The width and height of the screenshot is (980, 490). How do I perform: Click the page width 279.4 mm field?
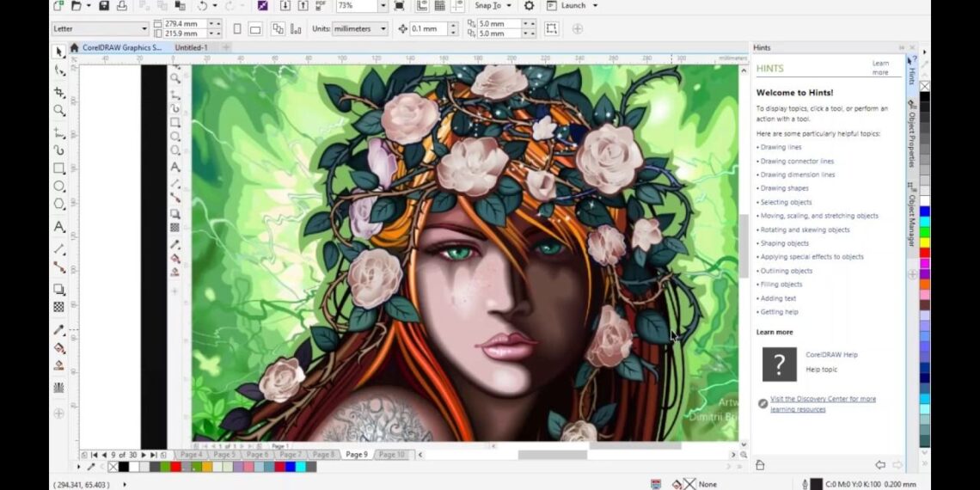pyautogui.click(x=185, y=24)
